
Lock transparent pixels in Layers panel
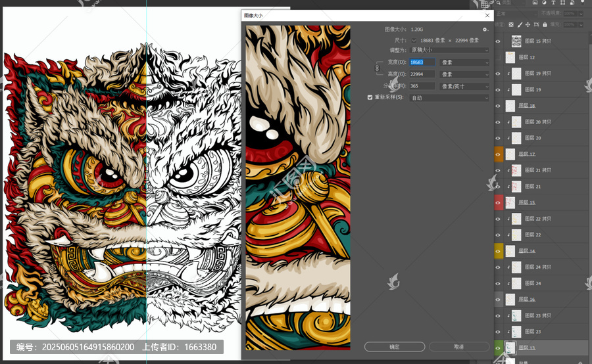(511, 24)
